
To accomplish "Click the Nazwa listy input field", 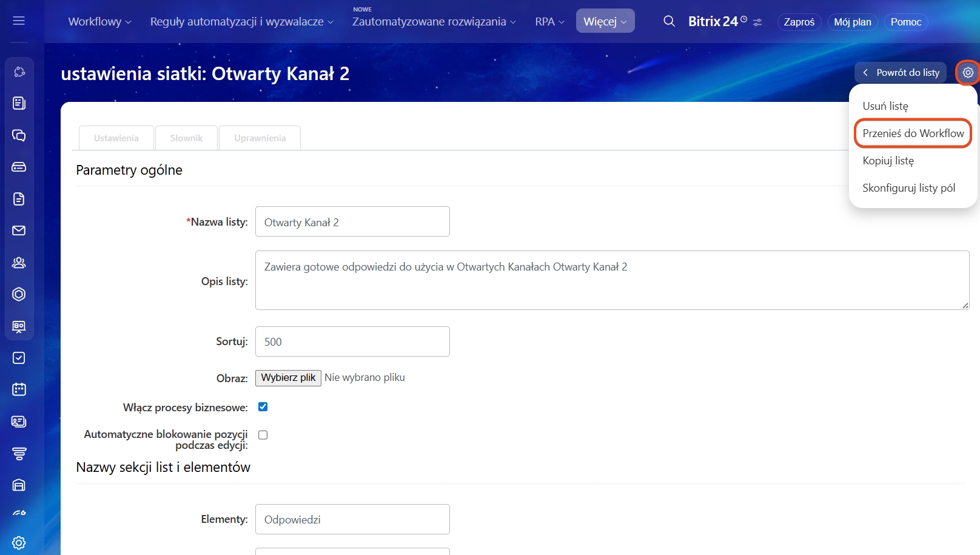I will pyautogui.click(x=352, y=222).
